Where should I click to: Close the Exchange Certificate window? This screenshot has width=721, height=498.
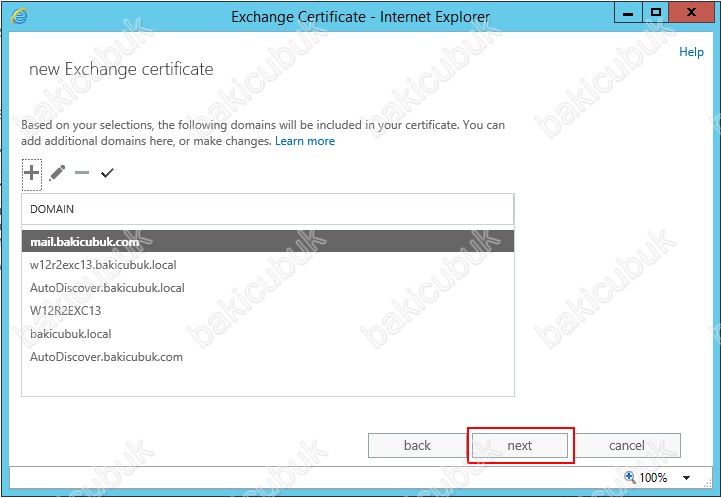(691, 12)
